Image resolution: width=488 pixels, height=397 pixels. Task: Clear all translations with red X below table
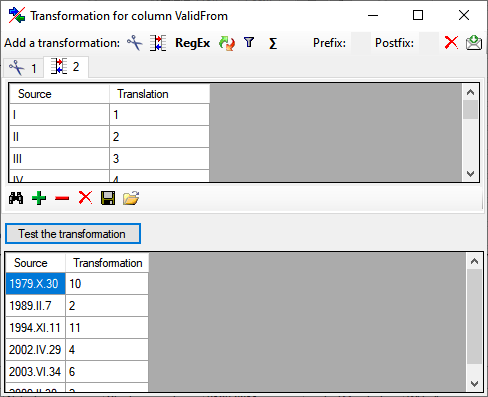pos(85,198)
